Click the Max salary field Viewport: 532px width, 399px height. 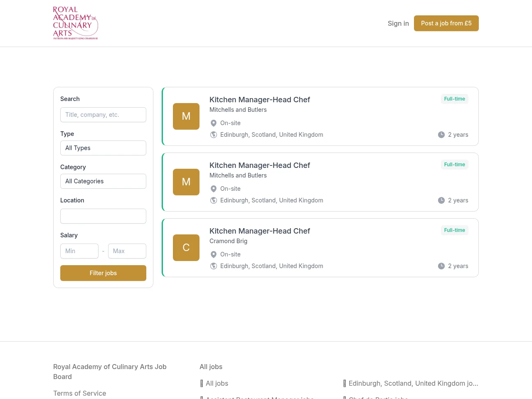[127, 251]
